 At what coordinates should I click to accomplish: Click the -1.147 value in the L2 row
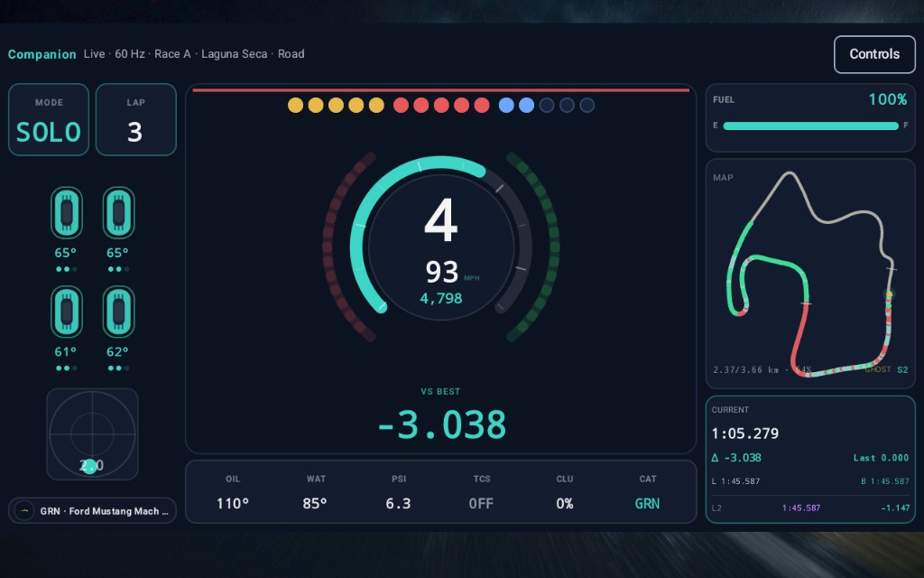(894, 508)
